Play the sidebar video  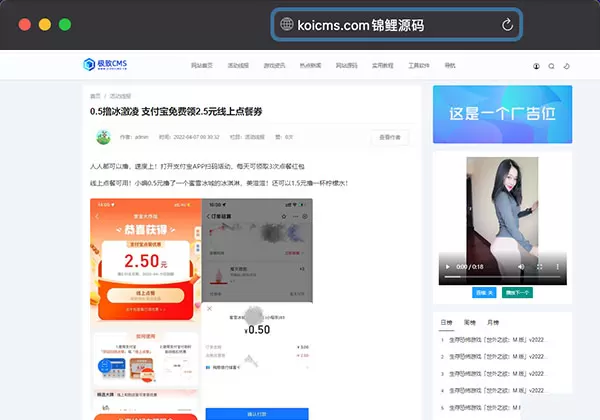pyautogui.click(x=447, y=267)
